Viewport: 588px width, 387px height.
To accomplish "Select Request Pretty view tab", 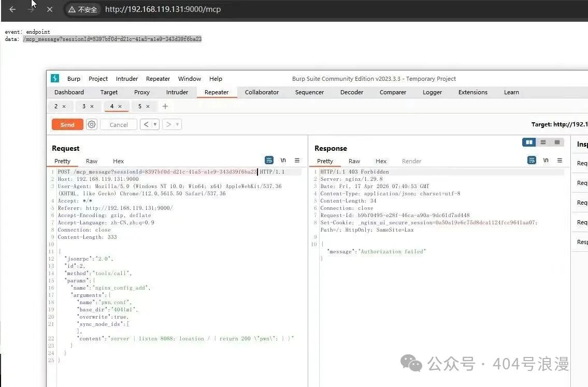I will pos(62,161).
